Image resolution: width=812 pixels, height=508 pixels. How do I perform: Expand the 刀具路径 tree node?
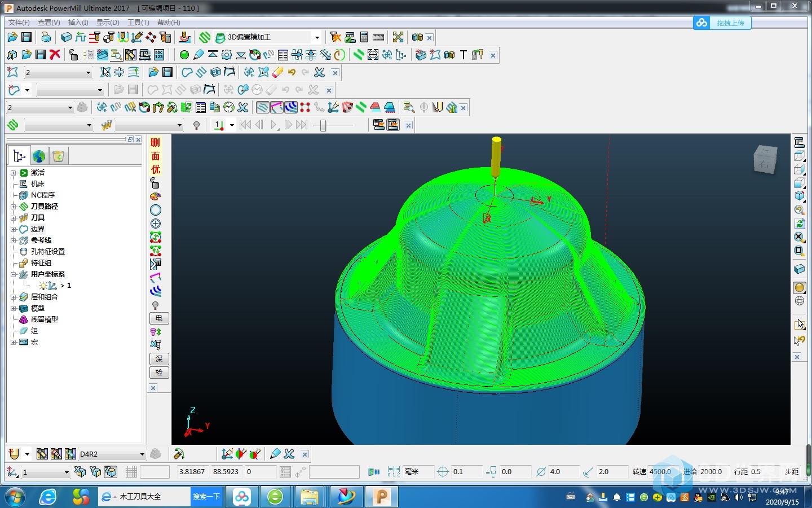pyautogui.click(x=13, y=207)
